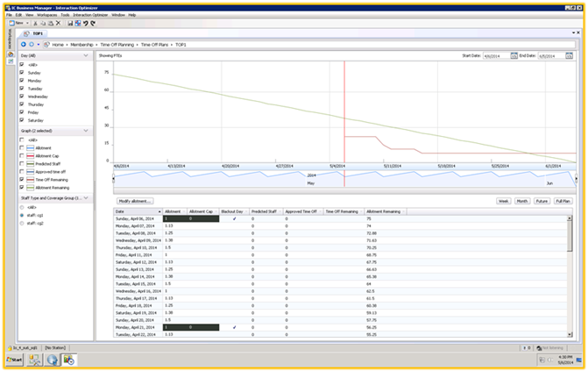Select the TOP1 tab

pos(38,32)
